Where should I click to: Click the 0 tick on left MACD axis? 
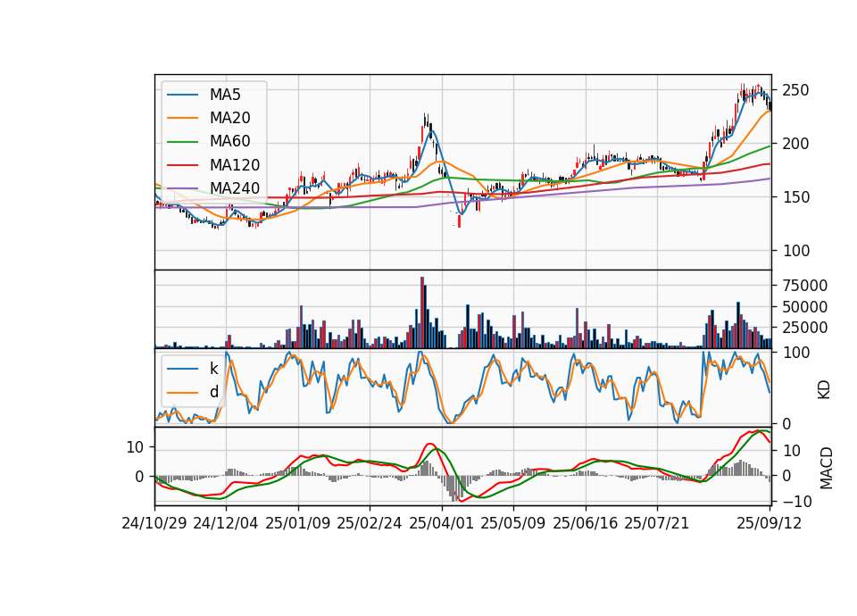point(139,477)
